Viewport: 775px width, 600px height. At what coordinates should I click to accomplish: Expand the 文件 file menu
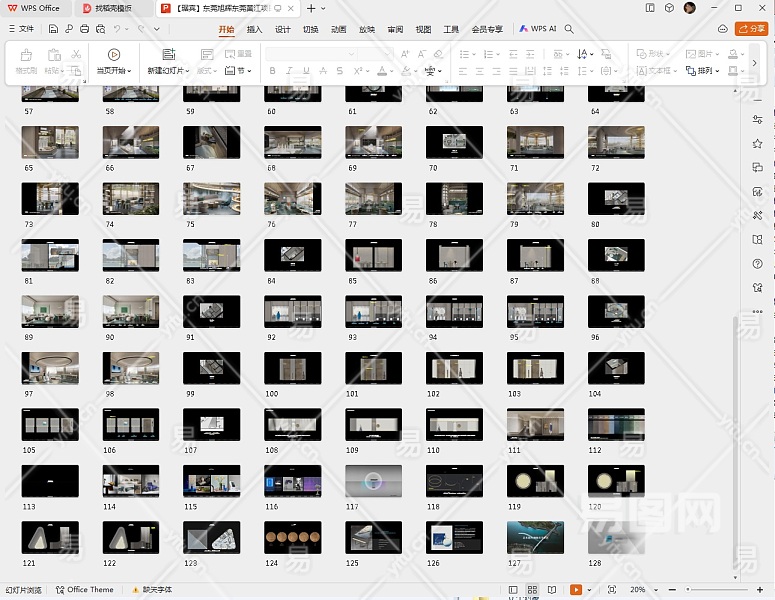pos(20,29)
